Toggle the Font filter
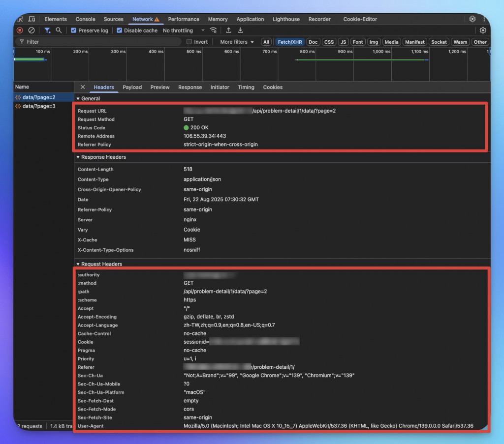This screenshot has height=444, width=504. pos(357,42)
